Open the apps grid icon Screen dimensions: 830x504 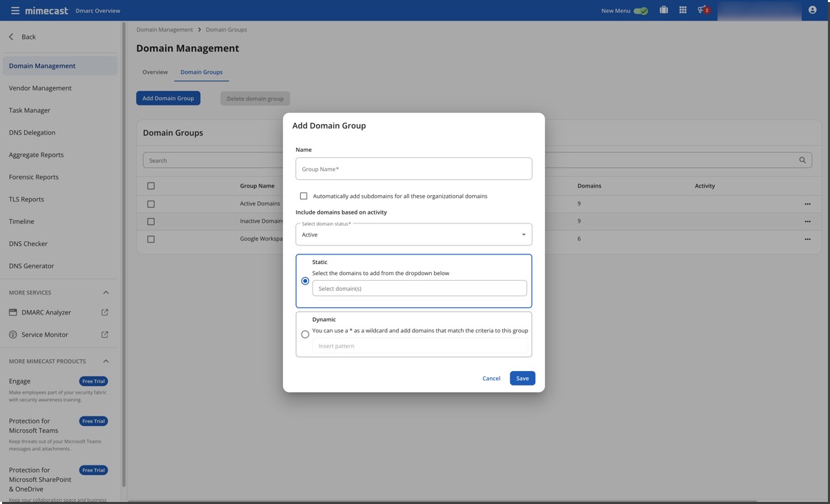click(x=682, y=10)
